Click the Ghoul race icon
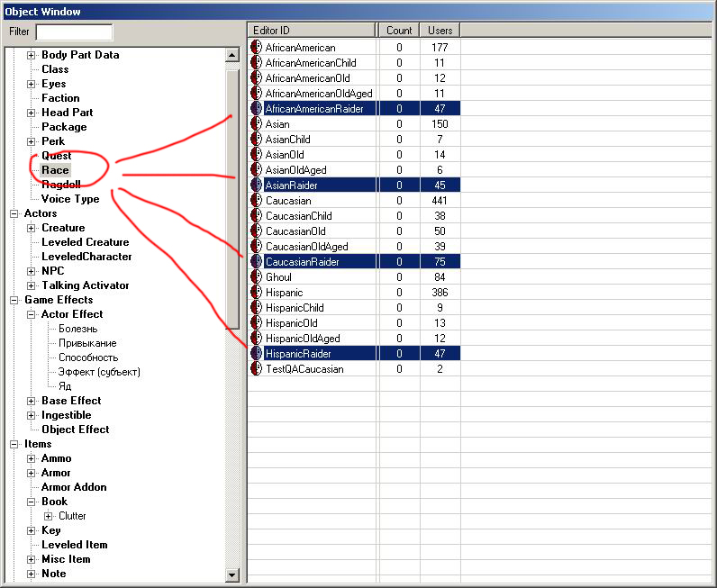Viewport: 717px width, 588px height. coord(257,277)
